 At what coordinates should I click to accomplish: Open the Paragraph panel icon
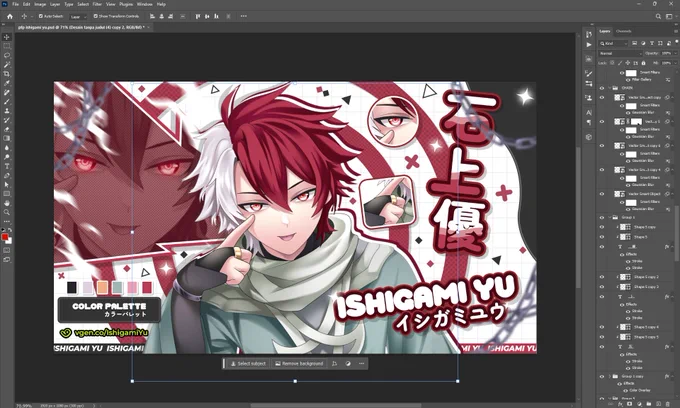[588, 122]
